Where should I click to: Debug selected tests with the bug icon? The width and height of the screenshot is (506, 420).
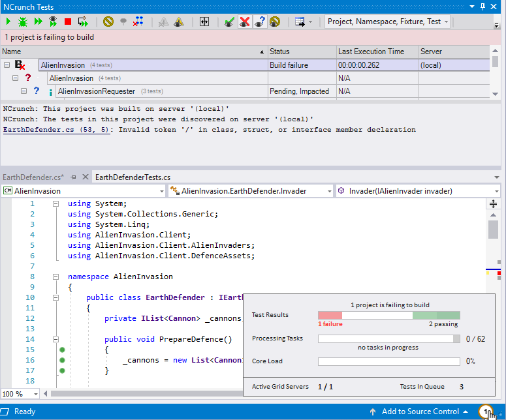point(23,22)
